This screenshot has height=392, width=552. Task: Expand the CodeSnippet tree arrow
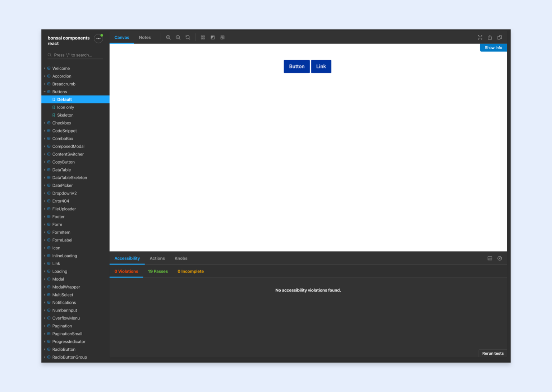pyautogui.click(x=45, y=131)
